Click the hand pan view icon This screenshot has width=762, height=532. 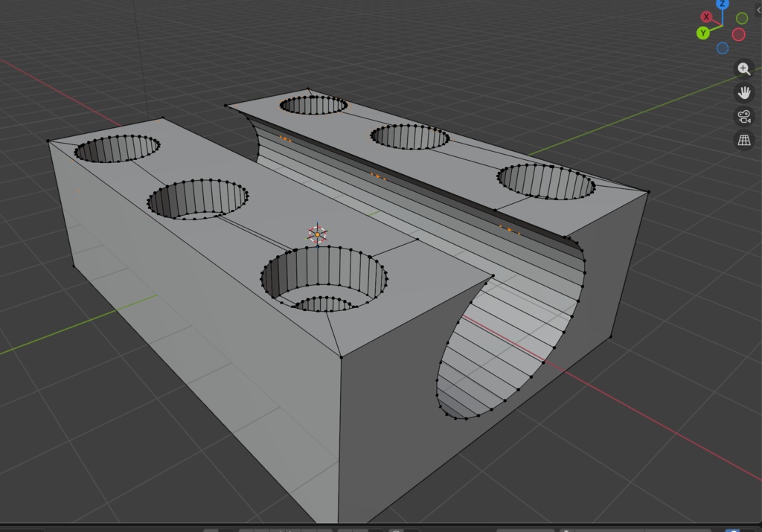click(x=744, y=92)
